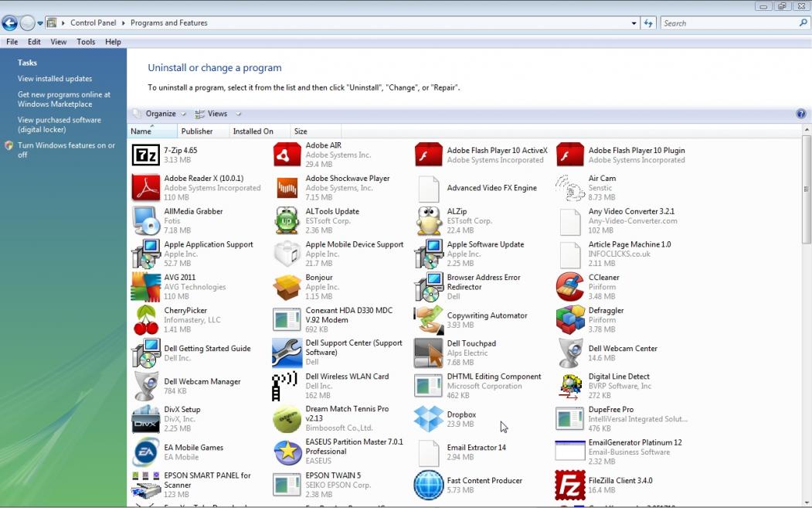Viewport: 812px width, 508px height.
Task: Click the Digital Line Detect icon
Action: 570,386
